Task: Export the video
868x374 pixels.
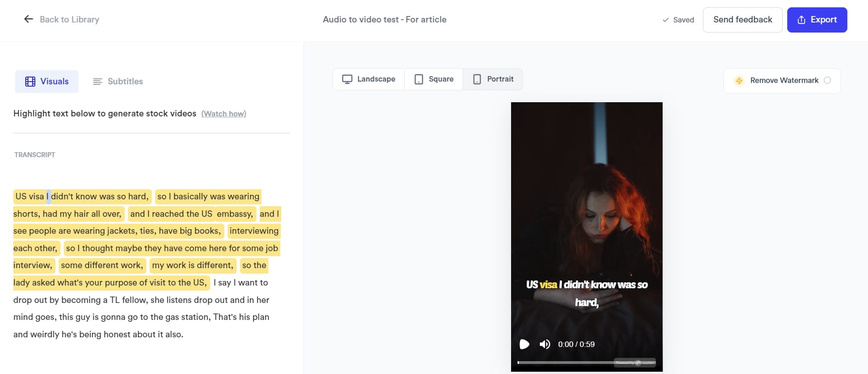Action: click(817, 20)
